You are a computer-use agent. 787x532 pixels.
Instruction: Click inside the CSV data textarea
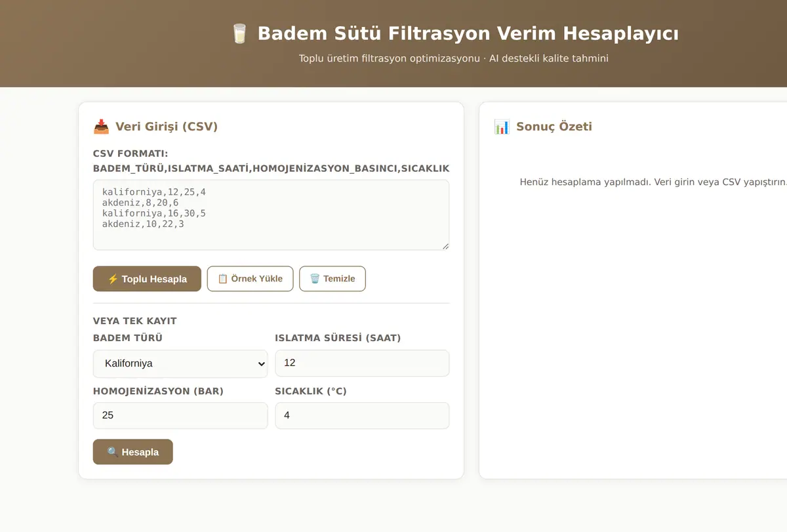point(272,215)
